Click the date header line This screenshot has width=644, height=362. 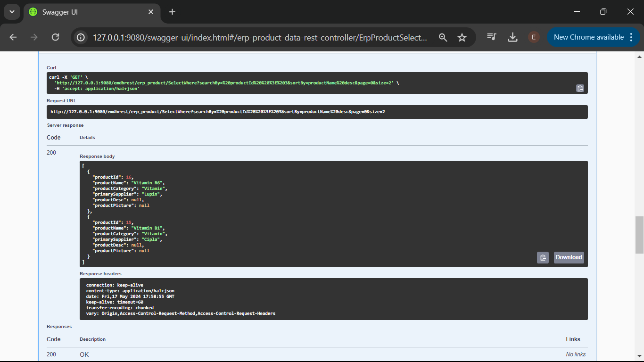click(130, 296)
